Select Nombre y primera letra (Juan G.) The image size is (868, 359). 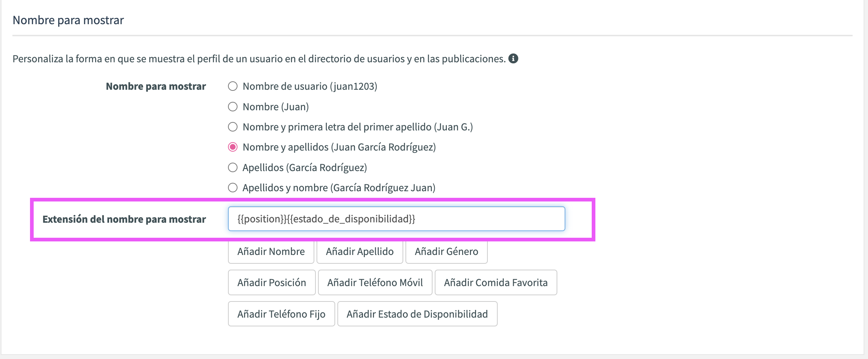(233, 127)
